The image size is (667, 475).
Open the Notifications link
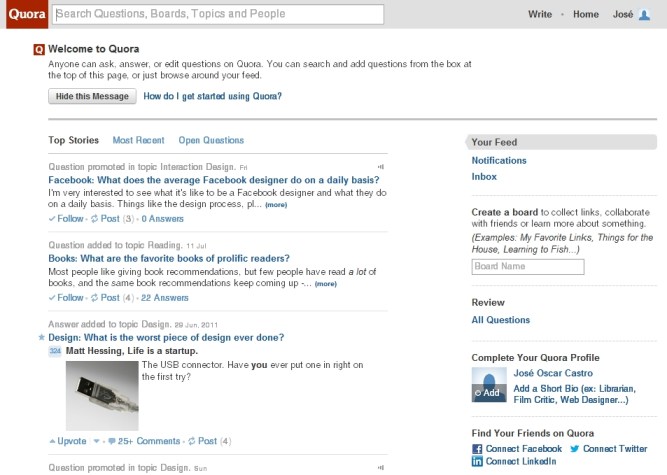(x=499, y=160)
